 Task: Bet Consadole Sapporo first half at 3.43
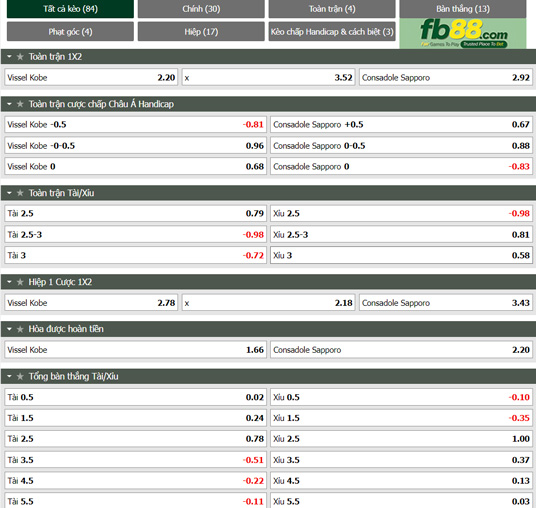(446, 303)
